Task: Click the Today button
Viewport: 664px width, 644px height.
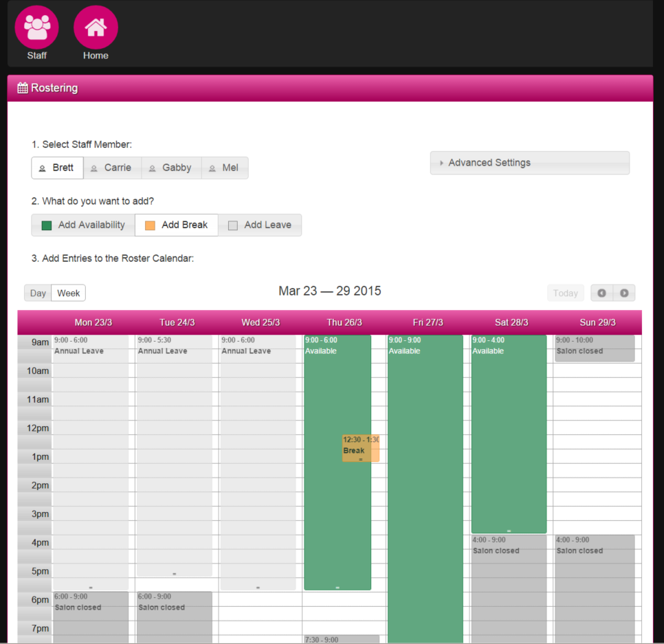Action: tap(565, 293)
